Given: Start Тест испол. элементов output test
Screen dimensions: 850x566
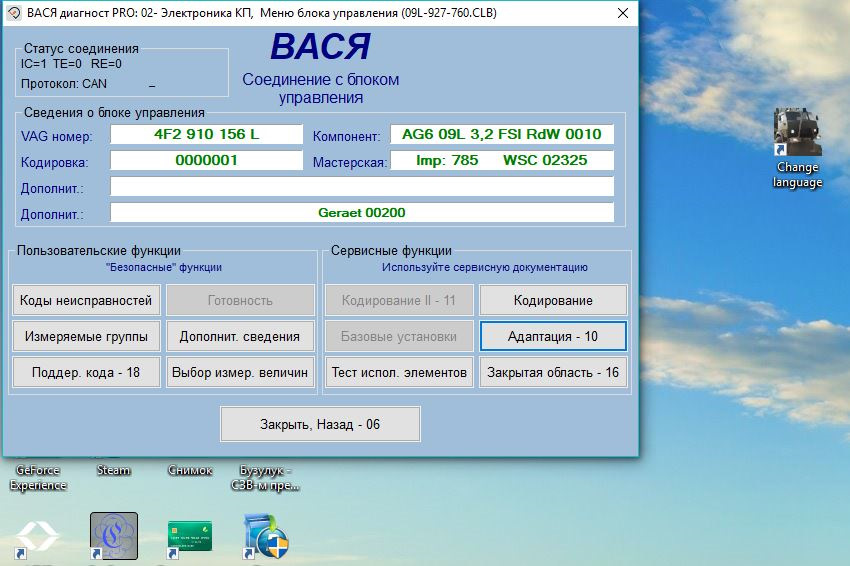Looking at the screenshot, I should coord(399,372).
